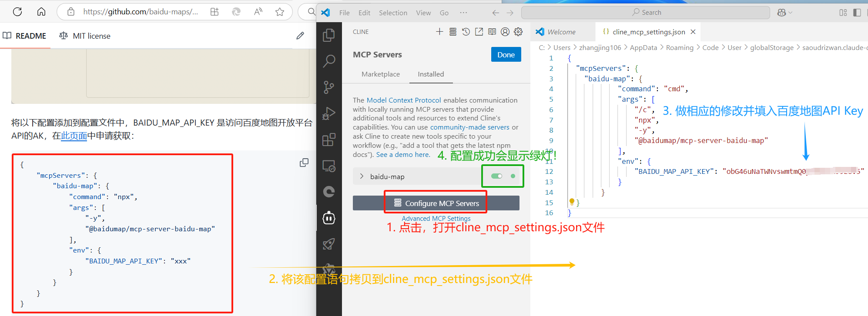Edit the README using the pencil icon
868x316 pixels.
coord(300,36)
